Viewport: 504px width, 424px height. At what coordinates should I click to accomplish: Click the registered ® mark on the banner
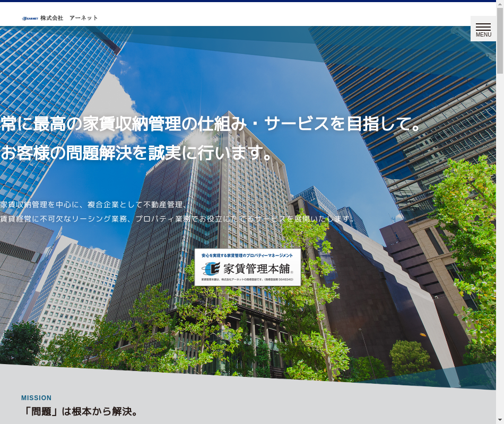pyautogui.click(x=292, y=272)
